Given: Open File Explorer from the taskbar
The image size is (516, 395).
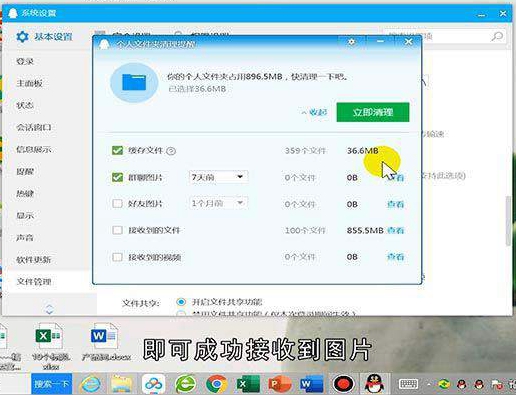Looking at the screenshot, I should pyautogui.click(x=122, y=384).
